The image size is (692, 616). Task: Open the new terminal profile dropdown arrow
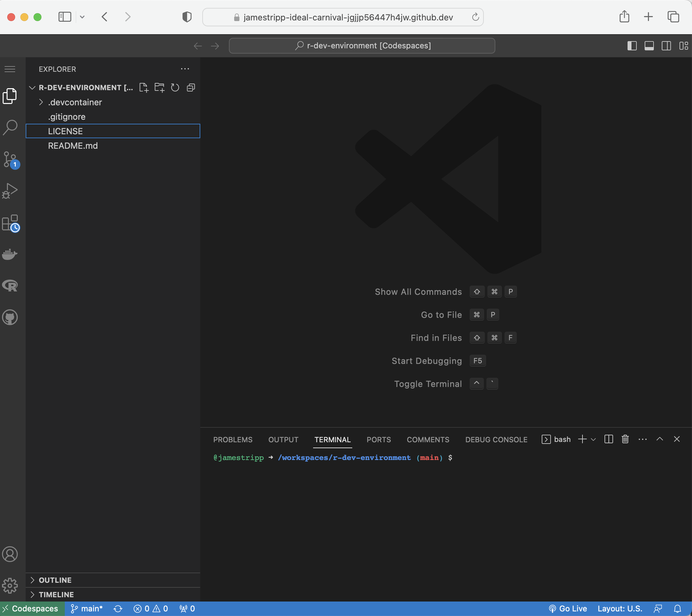[593, 440]
